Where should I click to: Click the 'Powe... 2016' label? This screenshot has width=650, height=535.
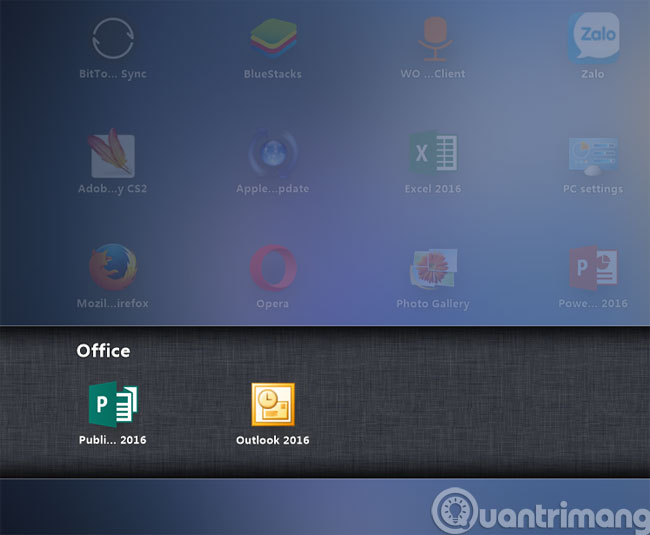click(593, 303)
